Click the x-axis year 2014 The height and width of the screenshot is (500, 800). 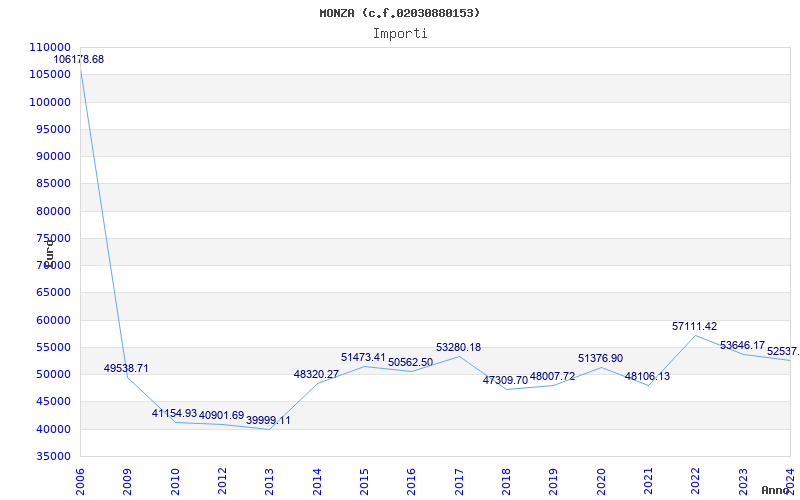tap(317, 482)
